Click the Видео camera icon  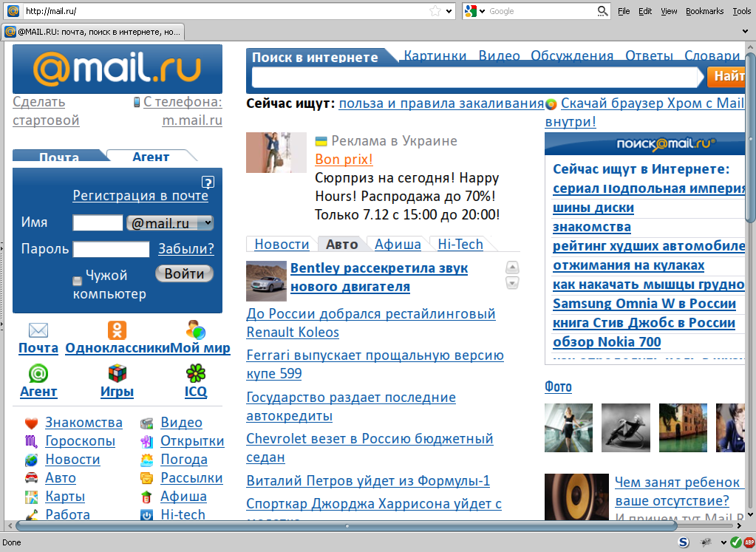(146, 423)
